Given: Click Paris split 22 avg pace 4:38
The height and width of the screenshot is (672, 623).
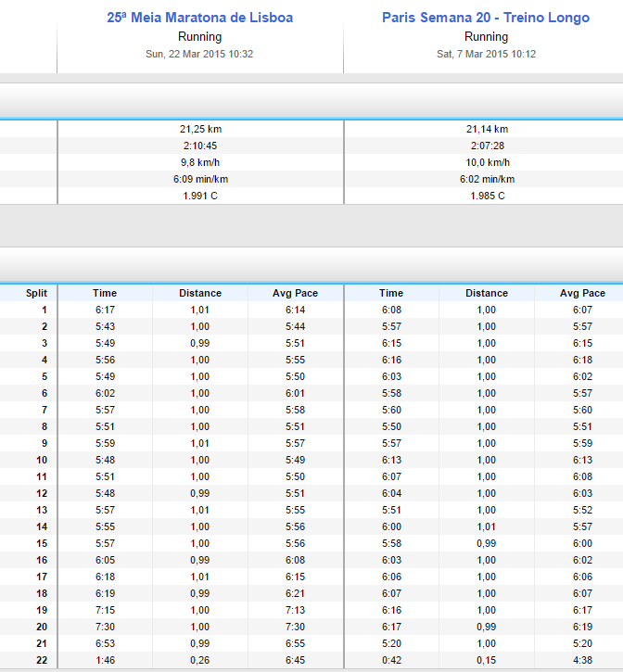Looking at the screenshot, I should coord(582,660).
